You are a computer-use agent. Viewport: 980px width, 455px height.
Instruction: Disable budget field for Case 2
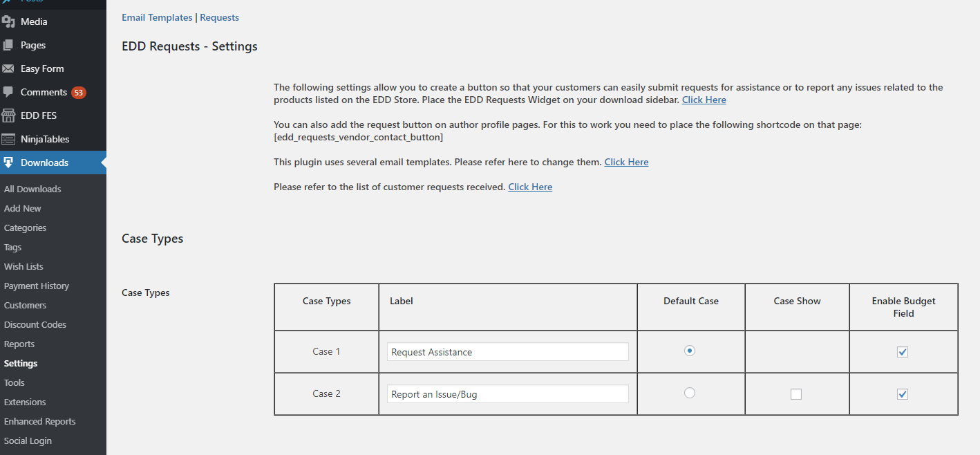[x=903, y=394]
